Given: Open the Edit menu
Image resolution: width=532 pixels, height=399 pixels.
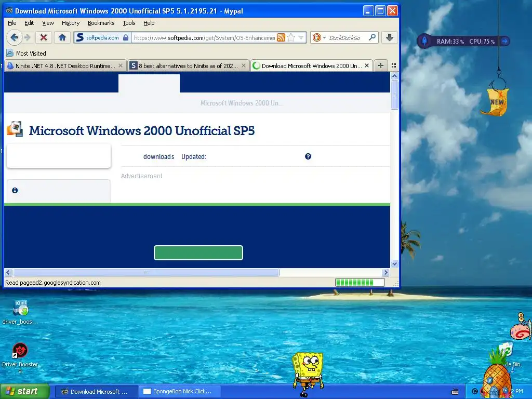Looking at the screenshot, I should coord(29,23).
